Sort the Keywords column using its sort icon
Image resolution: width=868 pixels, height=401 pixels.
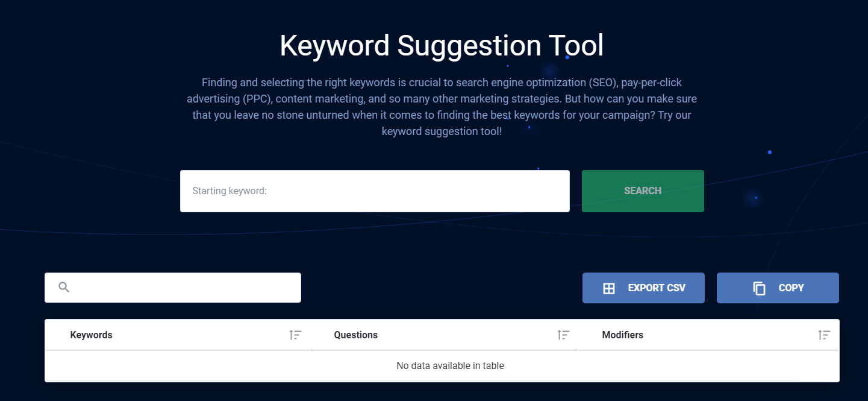coord(295,335)
